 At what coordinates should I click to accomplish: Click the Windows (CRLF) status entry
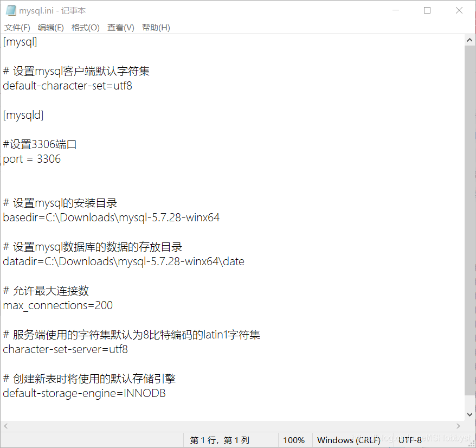[x=349, y=440]
